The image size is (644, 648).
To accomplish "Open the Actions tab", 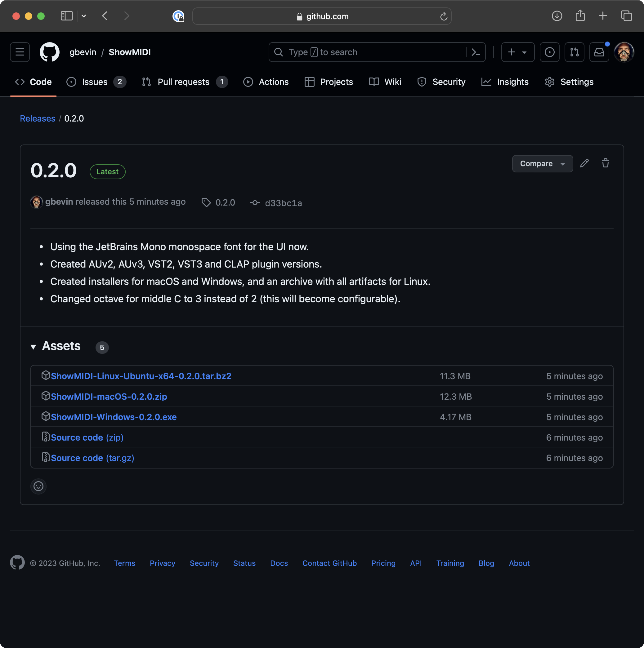I will [x=266, y=82].
